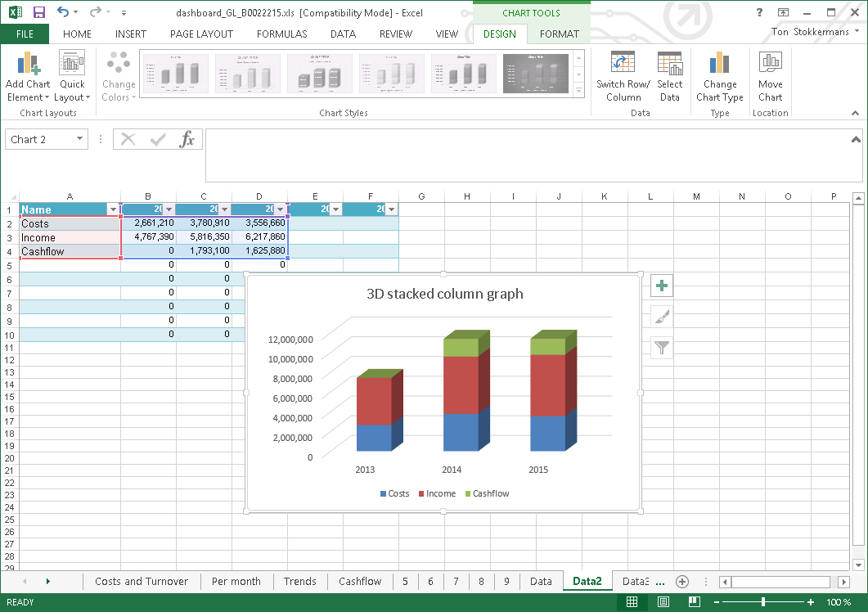Open the FILE tab
Viewport: 868px width, 612px height.
tap(25, 34)
